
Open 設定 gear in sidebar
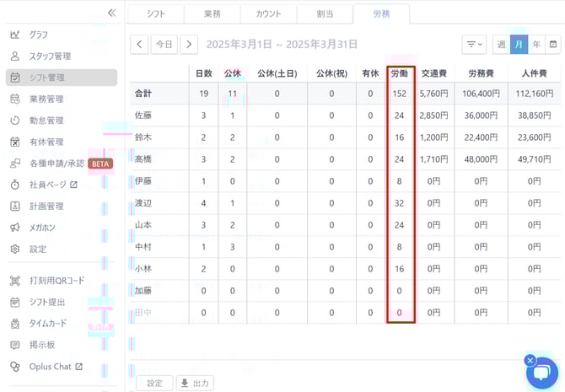click(x=39, y=250)
